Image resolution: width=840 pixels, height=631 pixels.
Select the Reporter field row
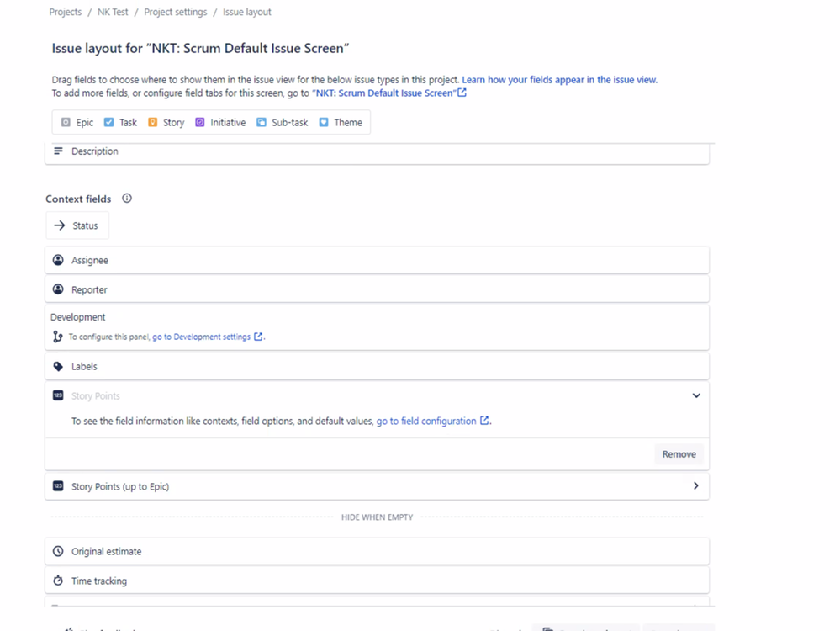tap(378, 289)
